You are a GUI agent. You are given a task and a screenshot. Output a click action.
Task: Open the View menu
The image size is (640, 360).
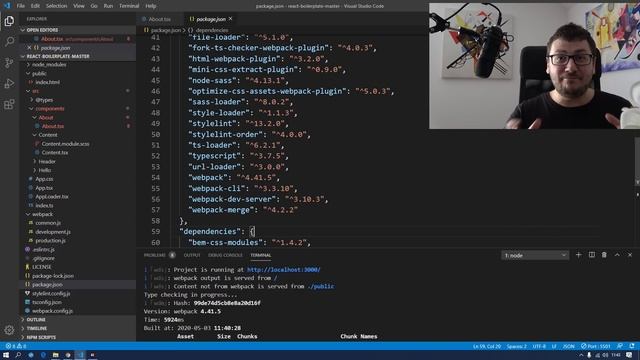point(79,6)
